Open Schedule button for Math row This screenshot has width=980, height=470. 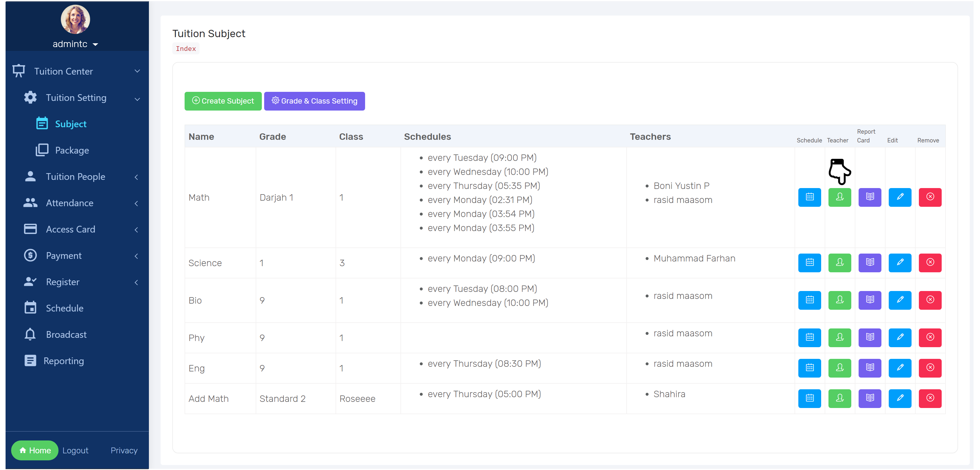(809, 197)
